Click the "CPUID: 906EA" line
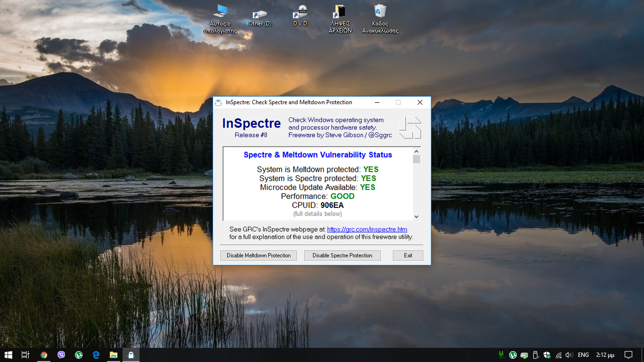644x362 pixels. tap(318, 205)
